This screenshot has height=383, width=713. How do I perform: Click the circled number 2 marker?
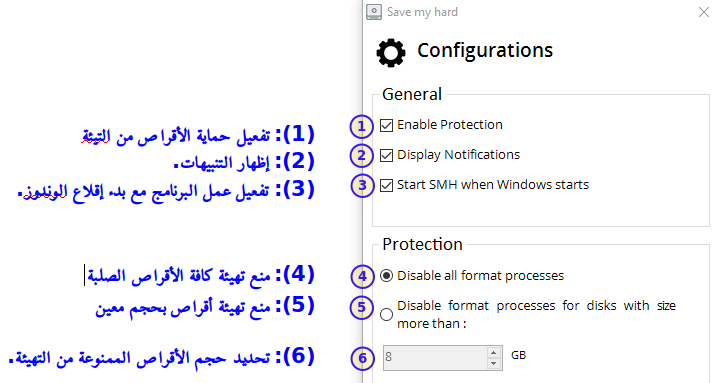tap(362, 156)
